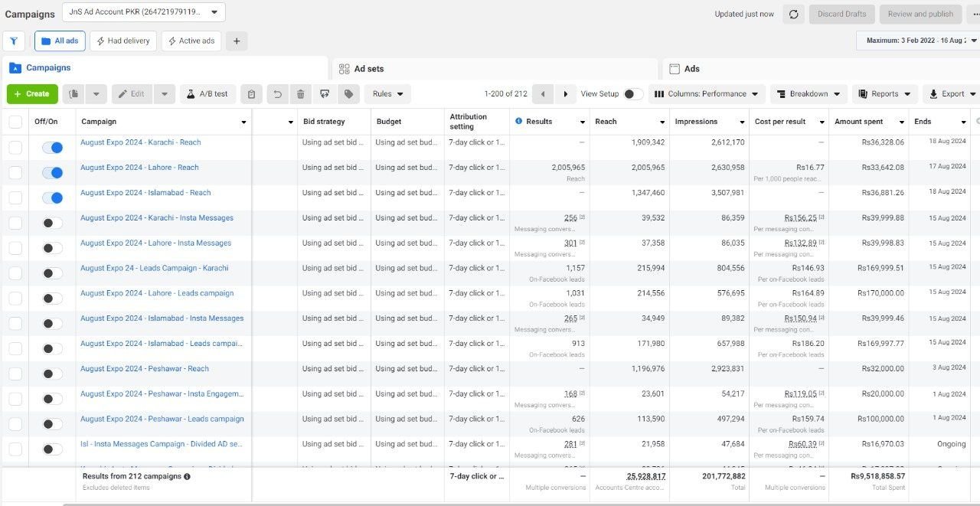The image size is (980, 506).
Task: Open the Export dropdown
Action: (x=952, y=94)
